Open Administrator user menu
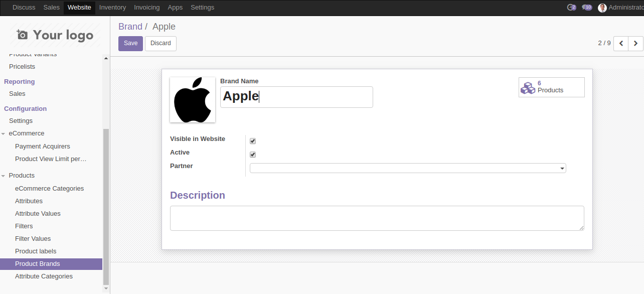This screenshot has height=294, width=644. 621,8
